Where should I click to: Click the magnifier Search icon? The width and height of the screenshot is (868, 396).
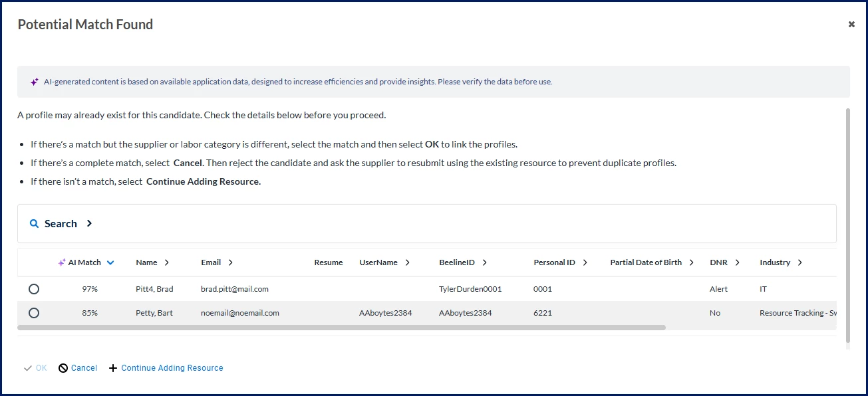pos(35,224)
